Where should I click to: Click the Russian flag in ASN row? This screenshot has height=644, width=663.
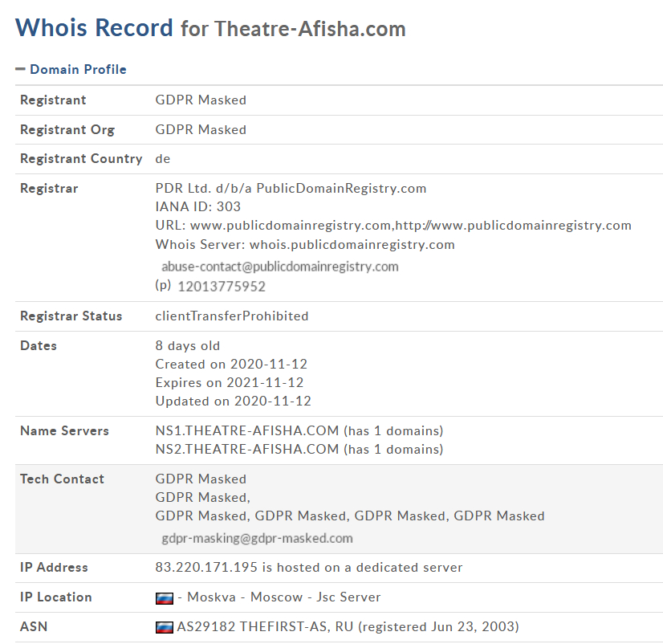[164, 627]
